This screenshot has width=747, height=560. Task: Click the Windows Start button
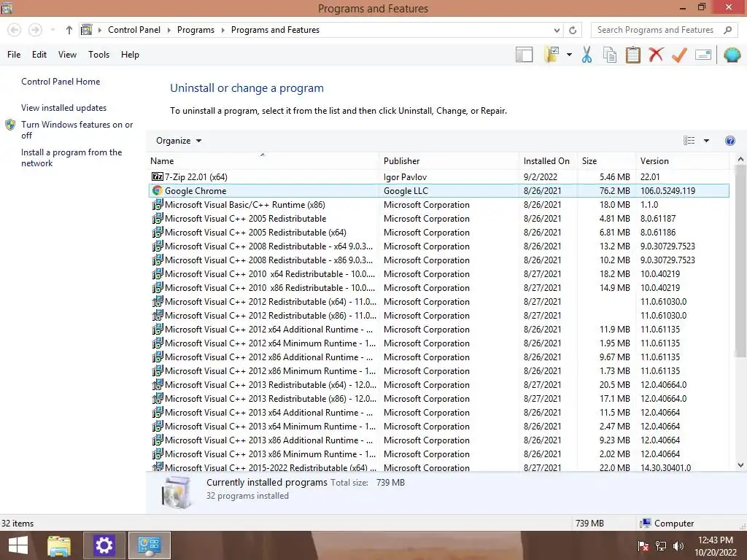pyautogui.click(x=18, y=545)
